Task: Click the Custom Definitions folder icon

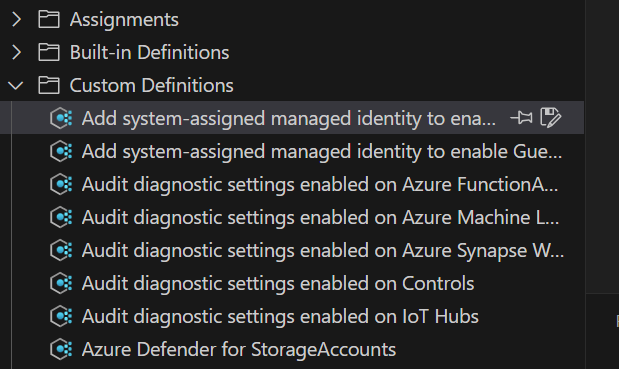Action: 49,85
